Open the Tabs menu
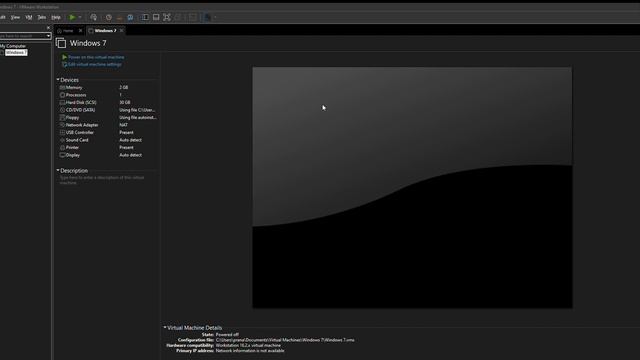 (42, 17)
